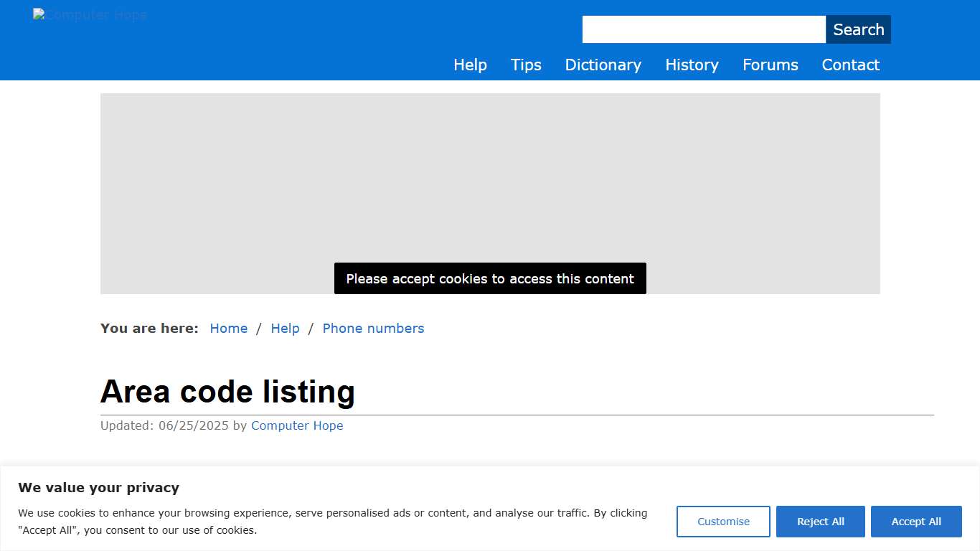Open the Forums page
Viewport: 980px width, 551px height.
(770, 65)
